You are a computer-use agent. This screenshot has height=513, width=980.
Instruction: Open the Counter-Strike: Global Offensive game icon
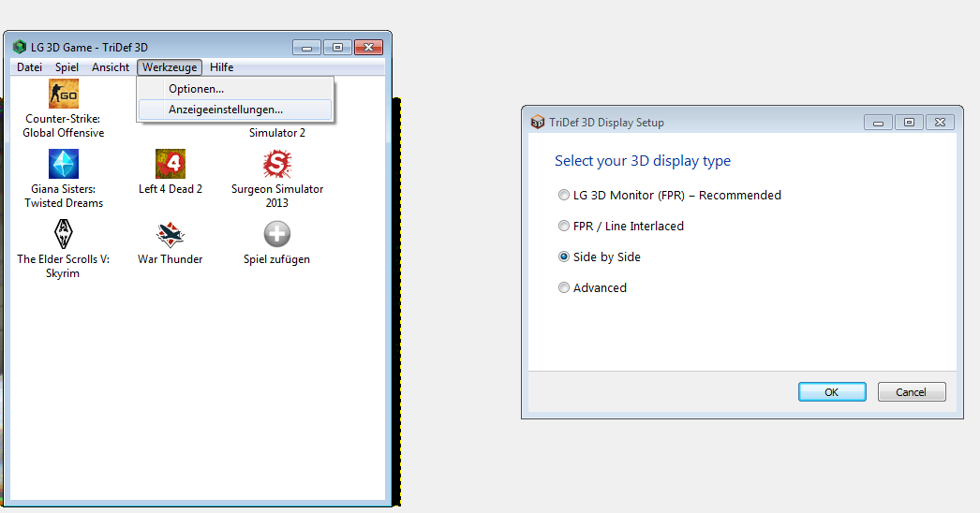(x=63, y=94)
